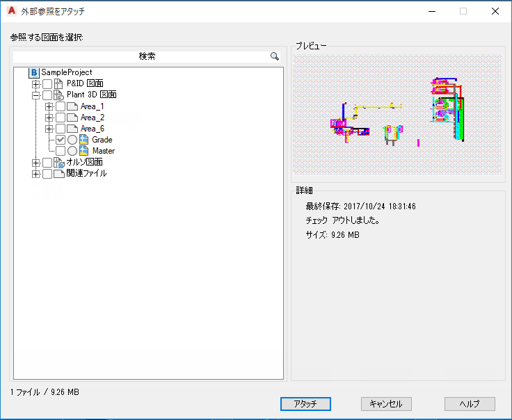Viewport: 512px width, 420px height.
Task: Check the Area_1 checkbox
Action: point(61,106)
